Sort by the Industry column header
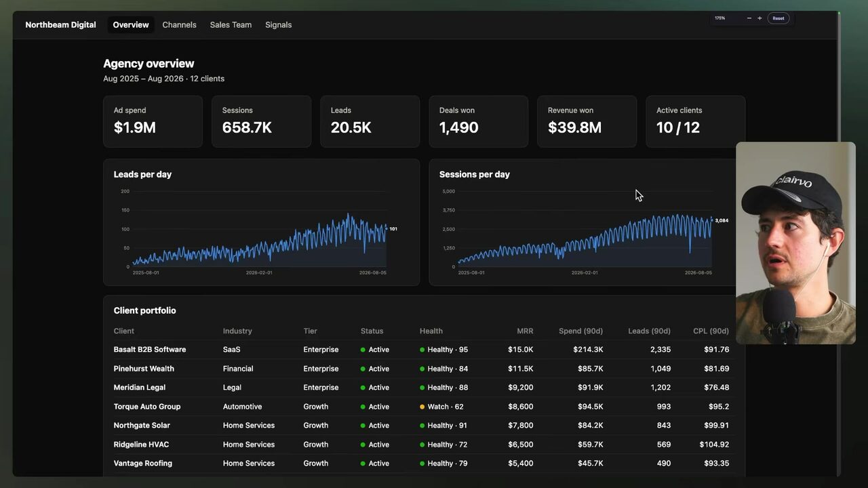 [237, 331]
